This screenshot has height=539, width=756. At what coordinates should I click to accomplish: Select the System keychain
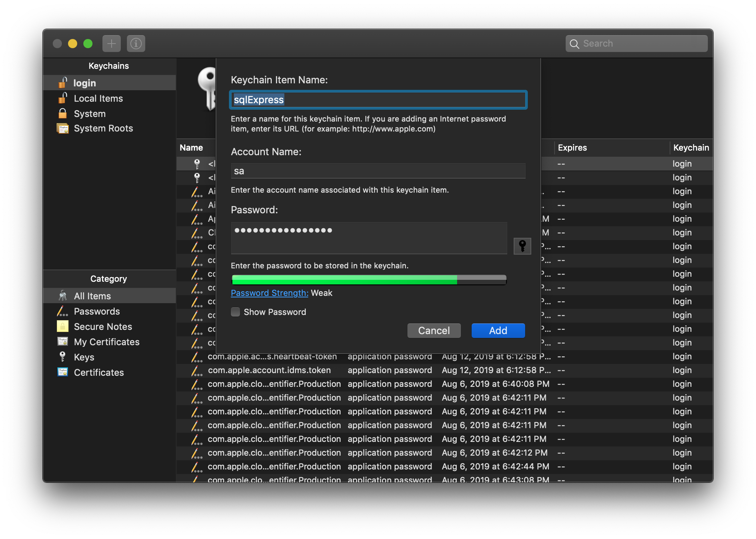[89, 114]
